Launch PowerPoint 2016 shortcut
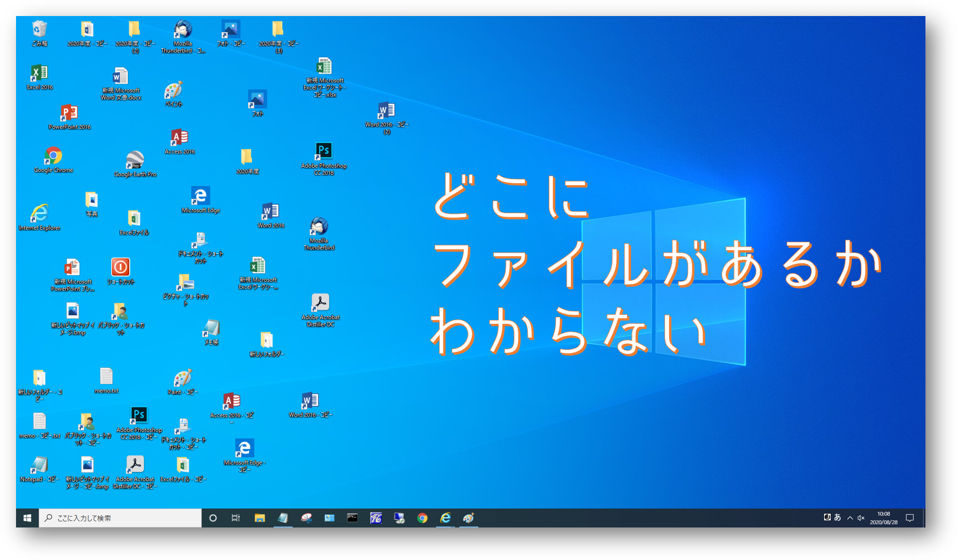This screenshot has height=560, width=958. click(x=69, y=117)
